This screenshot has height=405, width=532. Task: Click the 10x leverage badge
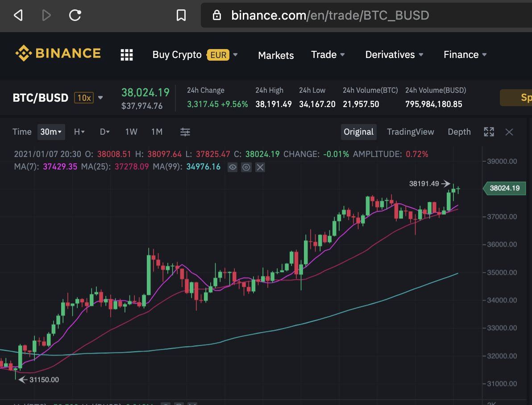pos(84,98)
